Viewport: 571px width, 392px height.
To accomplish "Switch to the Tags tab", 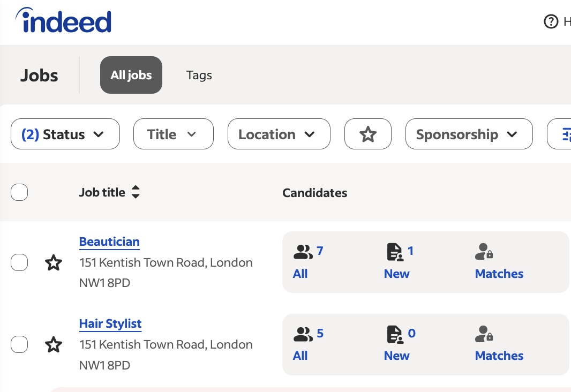I will [x=199, y=75].
